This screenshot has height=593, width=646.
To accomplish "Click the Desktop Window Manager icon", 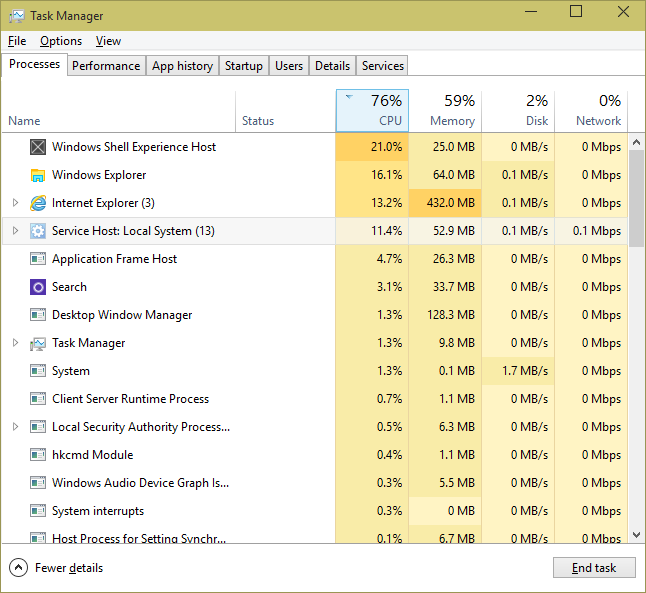I will pos(38,315).
